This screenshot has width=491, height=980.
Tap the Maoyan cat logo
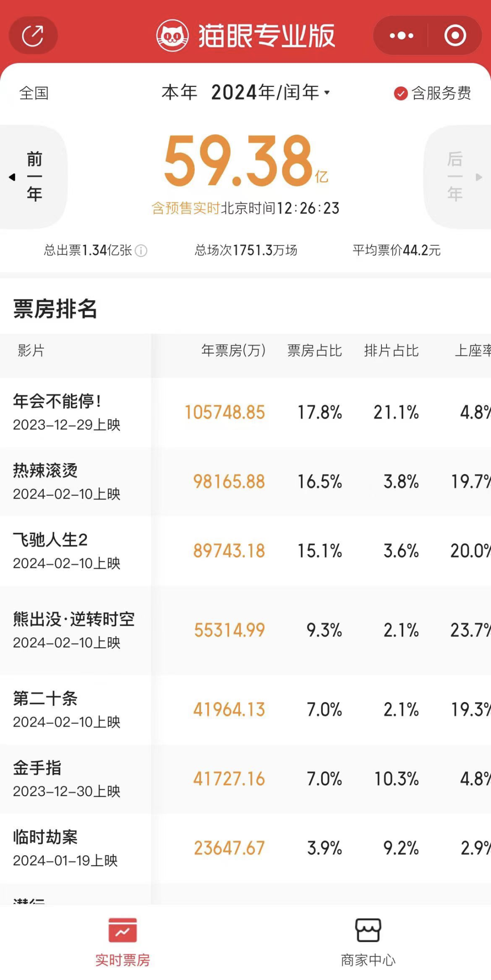(x=172, y=35)
